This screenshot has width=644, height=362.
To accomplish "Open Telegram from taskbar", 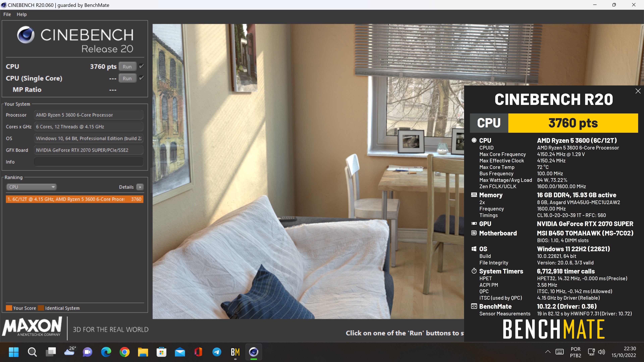I will point(217,352).
